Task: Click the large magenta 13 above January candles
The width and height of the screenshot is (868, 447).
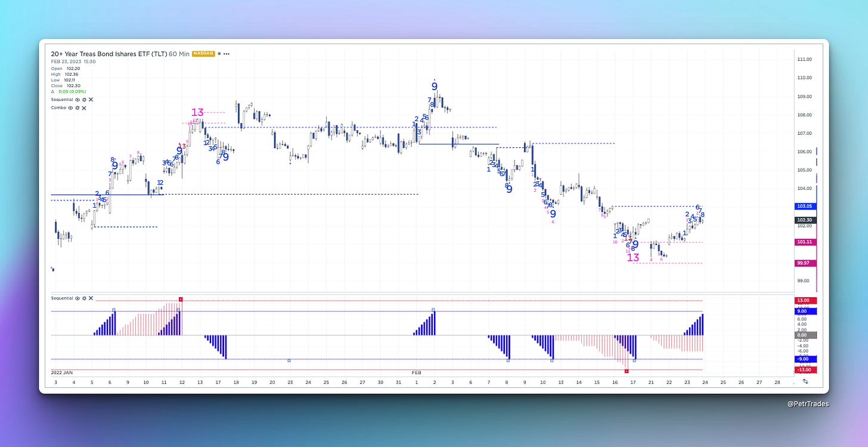Action: pos(197,112)
